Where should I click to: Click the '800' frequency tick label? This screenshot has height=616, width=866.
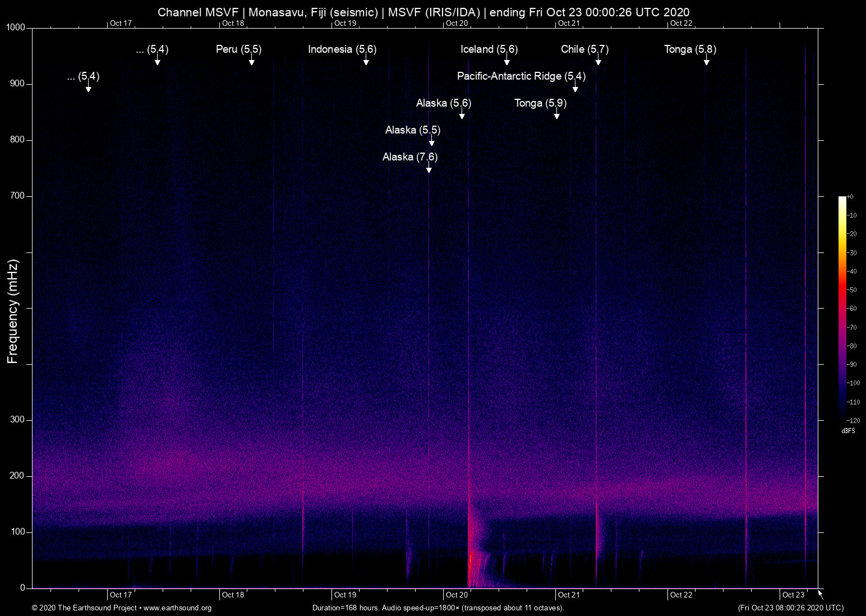pyautogui.click(x=18, y=140)
